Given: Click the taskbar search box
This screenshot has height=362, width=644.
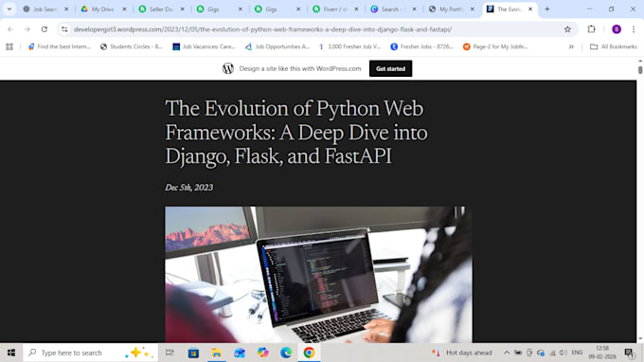Looking at the screenshot, I should coord(90,353).
